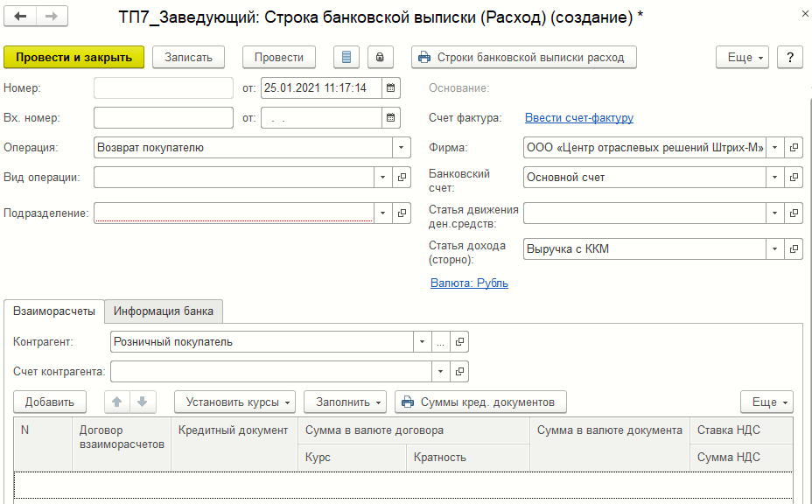Open form icon next to Фирма field
812x504 pixels.
(x=794, y=148)
